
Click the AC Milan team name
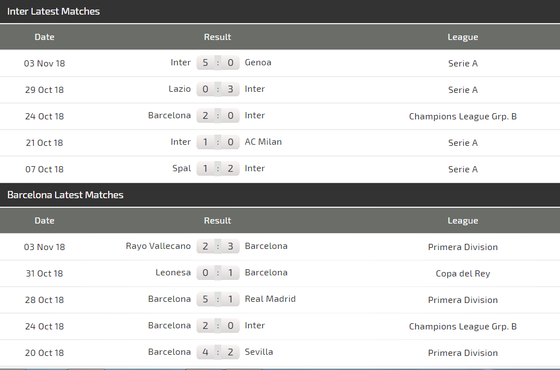click(x=263, y=142)
